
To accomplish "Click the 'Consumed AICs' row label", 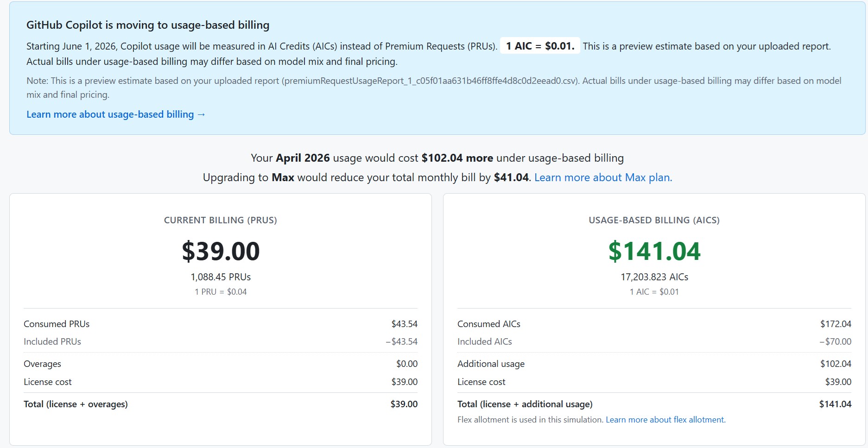I will pyautogui.click(x=489, y=324).
